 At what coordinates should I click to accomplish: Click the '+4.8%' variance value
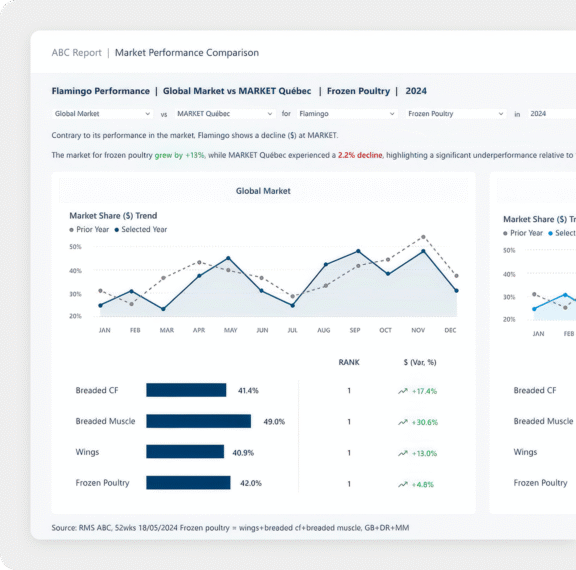(x=423, y=485)
